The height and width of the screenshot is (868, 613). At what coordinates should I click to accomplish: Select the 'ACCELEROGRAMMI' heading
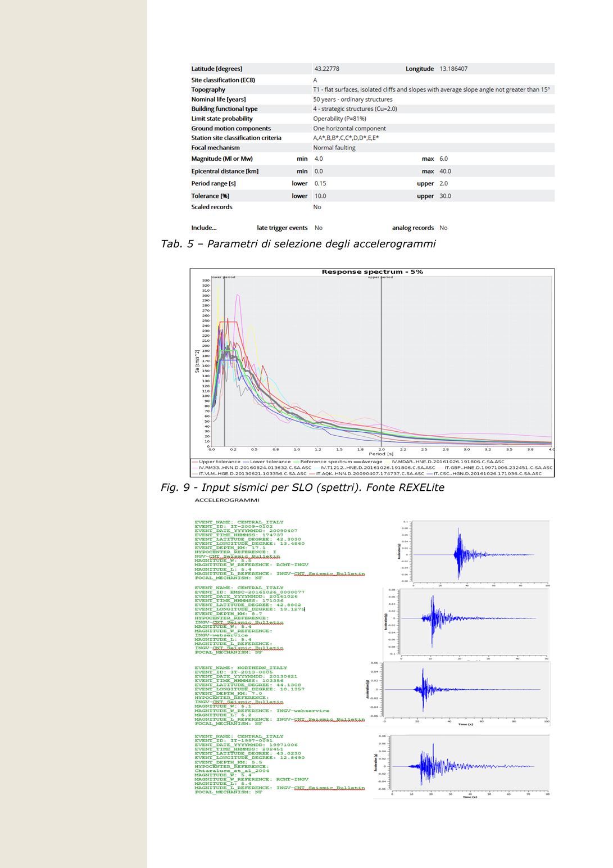click(227, 500)
